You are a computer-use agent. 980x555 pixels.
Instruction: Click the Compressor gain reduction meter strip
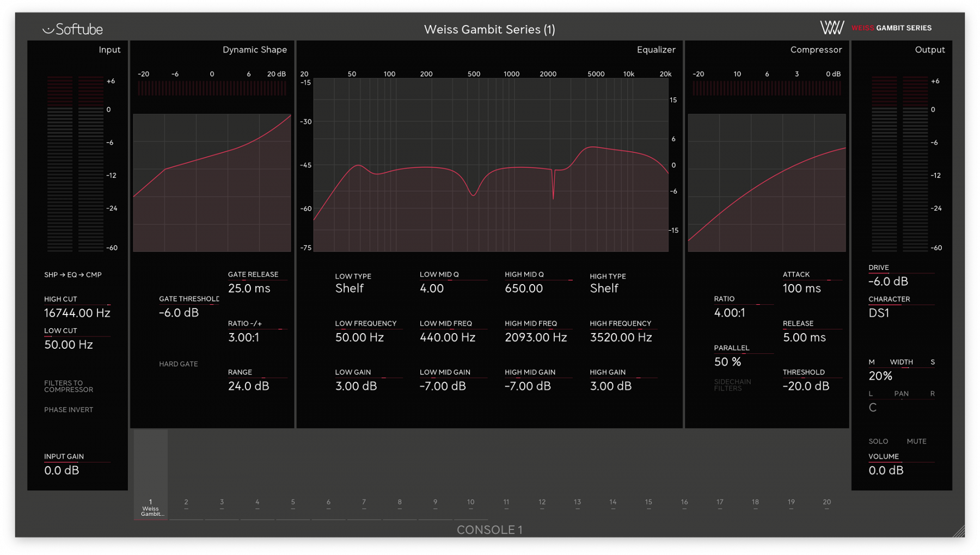pos(767,88)
